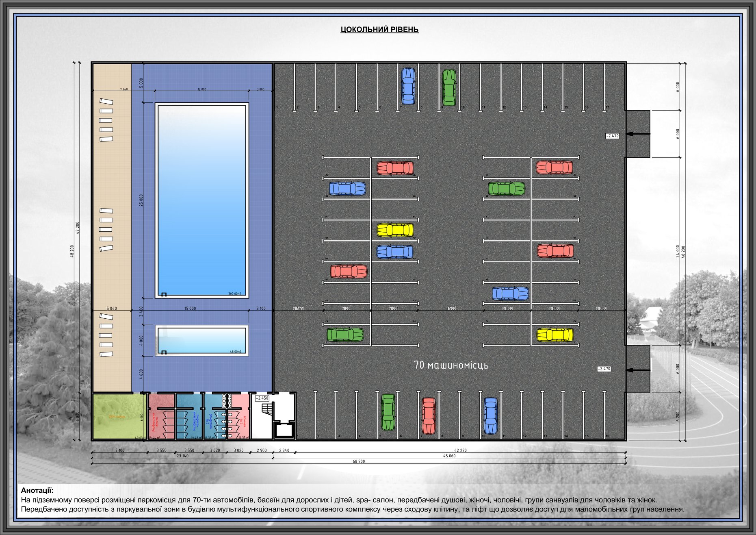The image size is (756, 535).
Task: Click the underlined title ЦОКОЛЬНИЙ РІВЕНЬ
Action: point(379,30)
